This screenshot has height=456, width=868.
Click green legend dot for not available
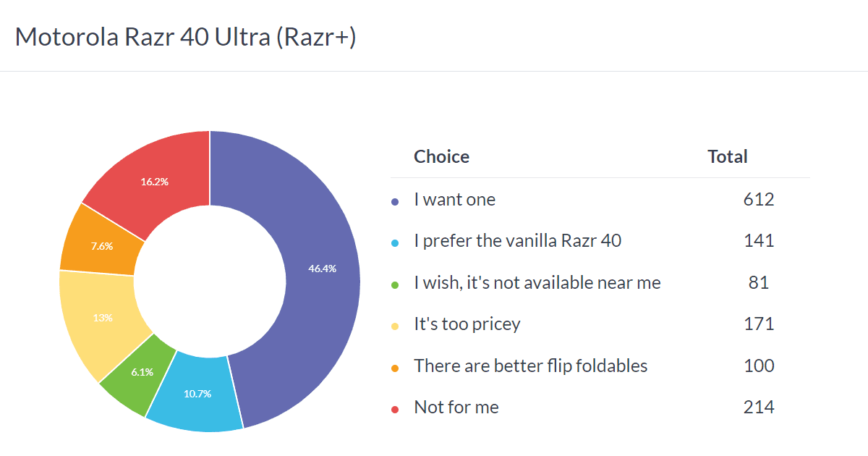pos(395,285)
